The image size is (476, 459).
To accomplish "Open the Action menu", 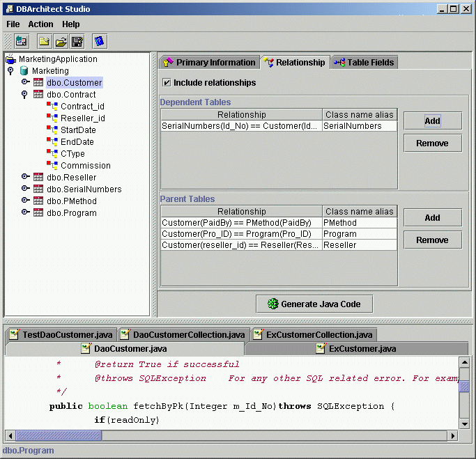I will click(40, 24).
